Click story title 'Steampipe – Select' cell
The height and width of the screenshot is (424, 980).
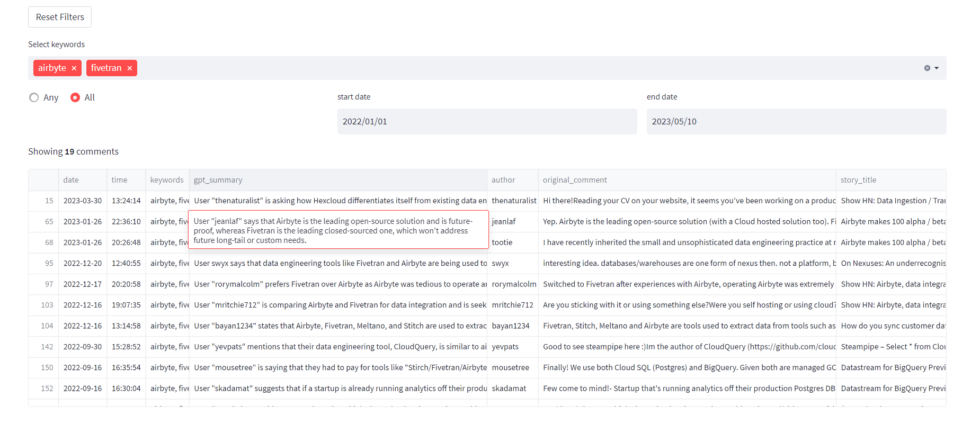pyautogui.click(x=891, y=347)
